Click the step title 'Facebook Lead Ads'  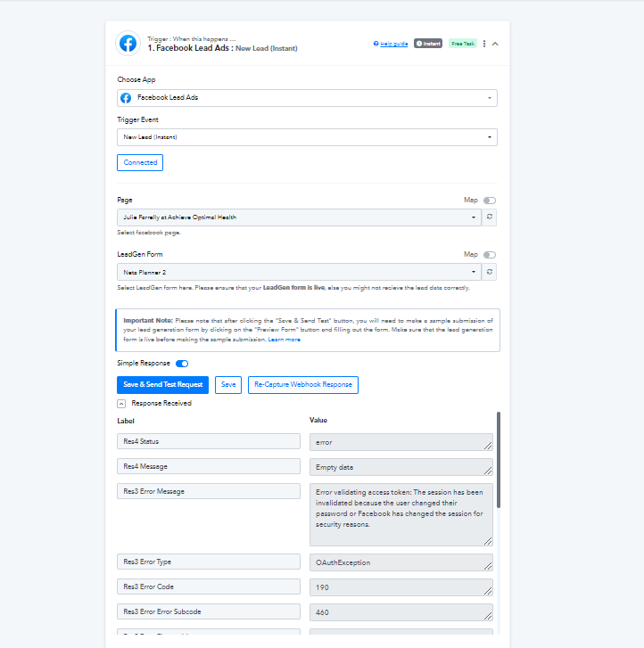(x=193, y=48)
